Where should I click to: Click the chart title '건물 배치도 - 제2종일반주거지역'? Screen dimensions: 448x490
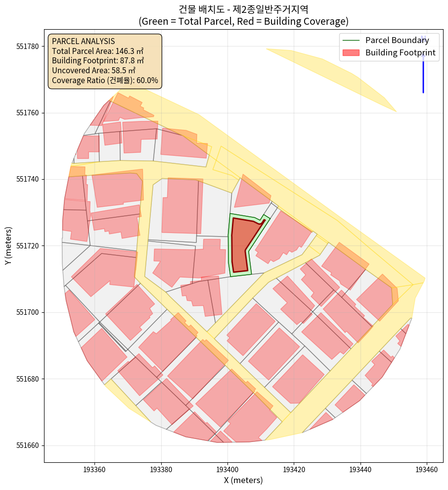coord(243,9)
